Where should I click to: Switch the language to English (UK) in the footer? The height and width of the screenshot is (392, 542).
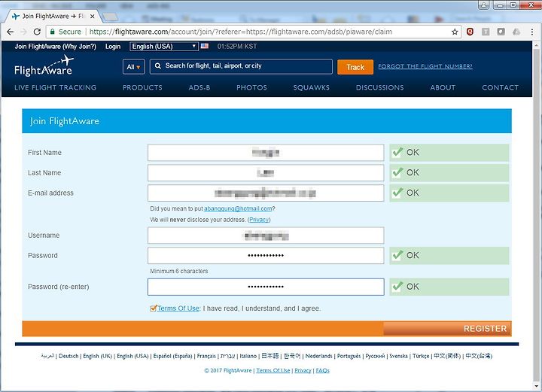[97, 356]
